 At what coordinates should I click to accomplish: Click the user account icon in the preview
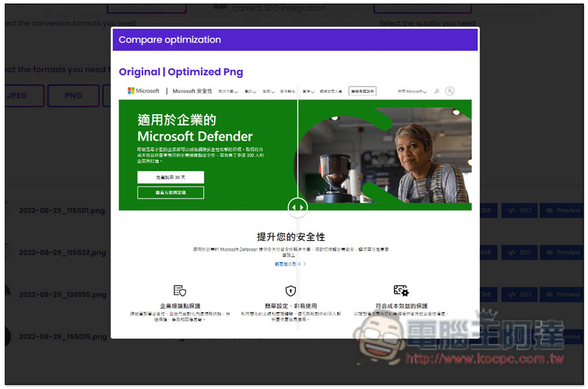(450, 91)
